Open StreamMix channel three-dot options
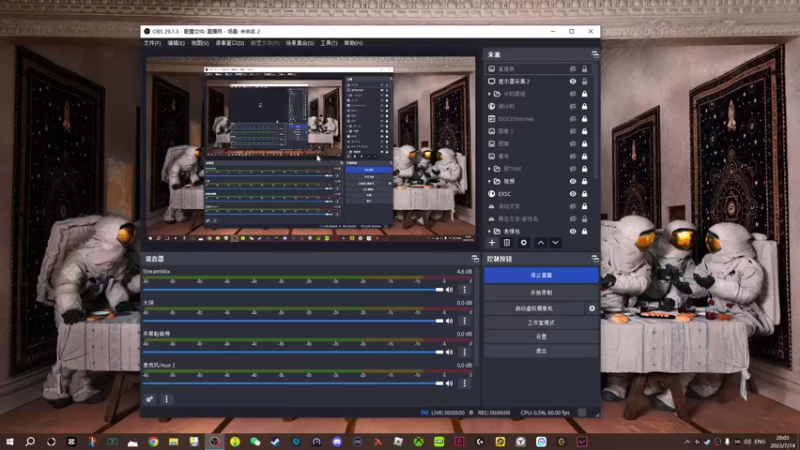This screenshot has width=800, height=450. click(464, 290)
